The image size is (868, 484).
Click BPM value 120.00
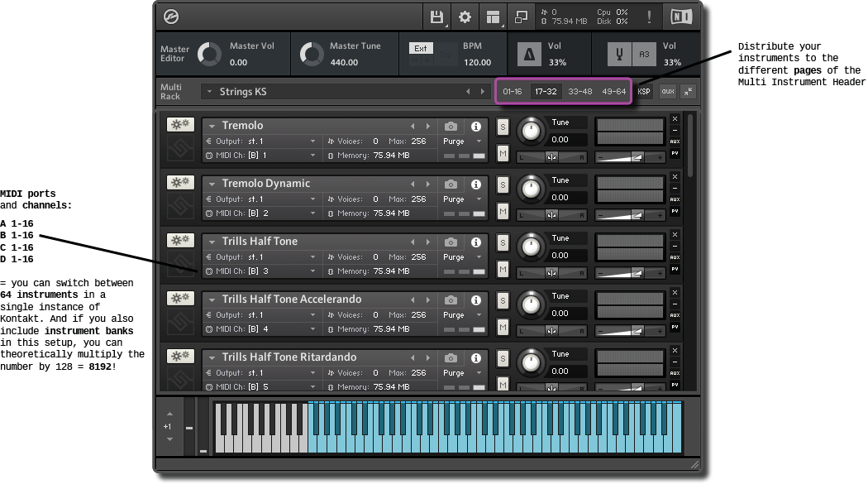477,63
